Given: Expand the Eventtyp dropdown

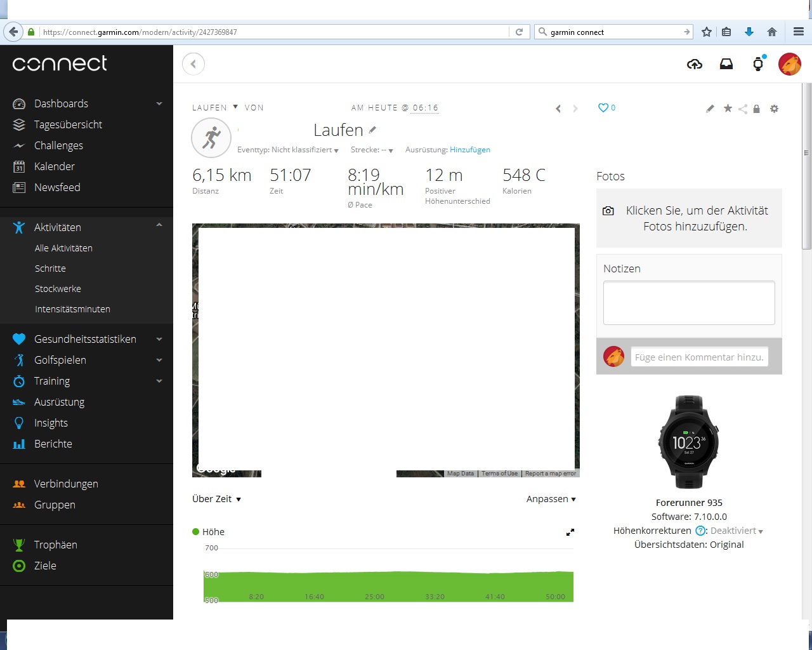Looking at the screenshot, I should pyautogui.click(x=288, y=150).
